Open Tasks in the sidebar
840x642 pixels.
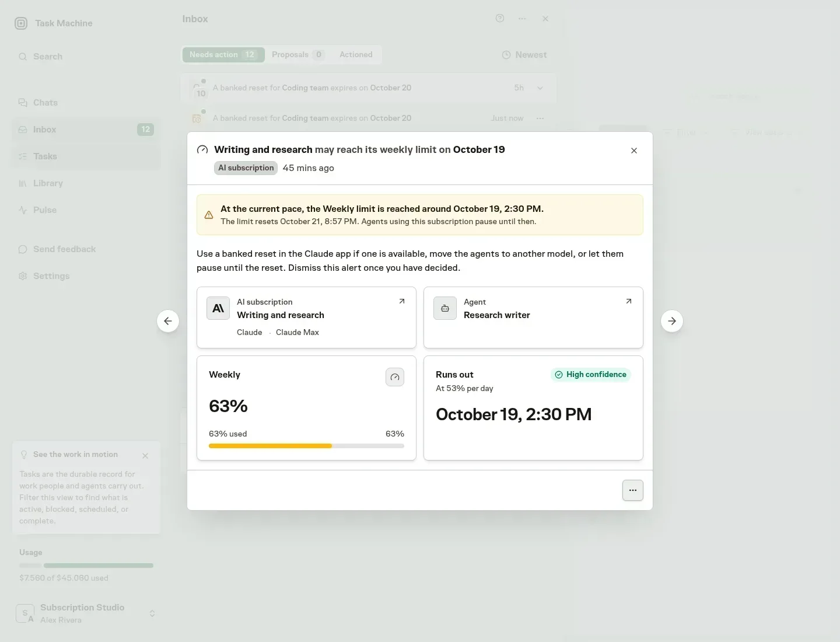point(86,156)
